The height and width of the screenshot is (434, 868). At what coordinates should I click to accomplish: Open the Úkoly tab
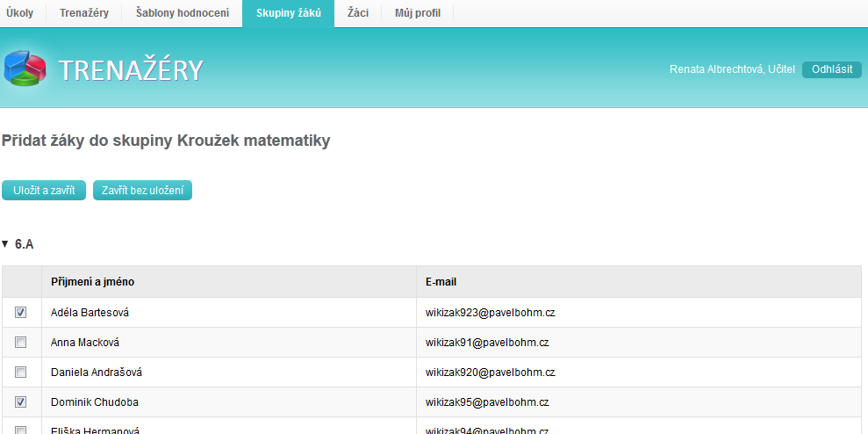(20, 13)
